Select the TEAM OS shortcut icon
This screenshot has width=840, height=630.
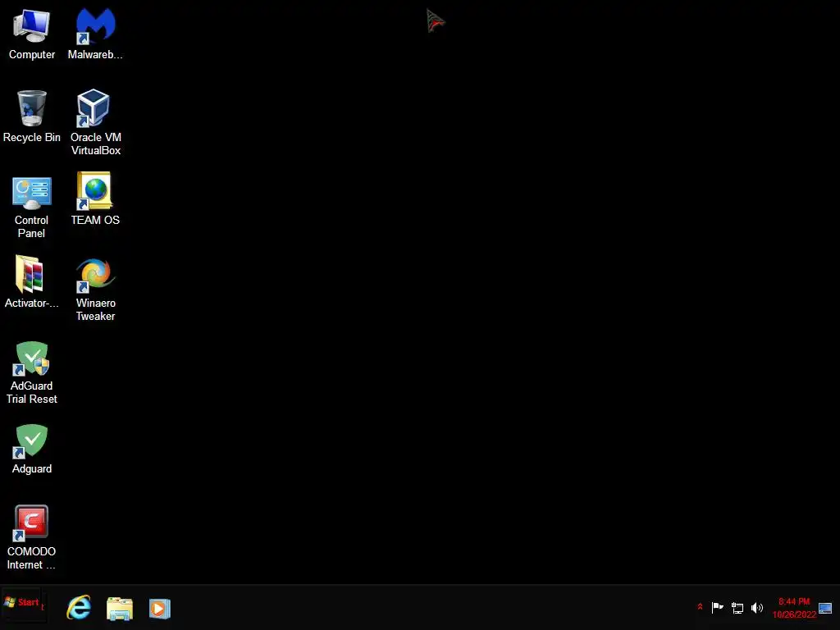[95, 199]
